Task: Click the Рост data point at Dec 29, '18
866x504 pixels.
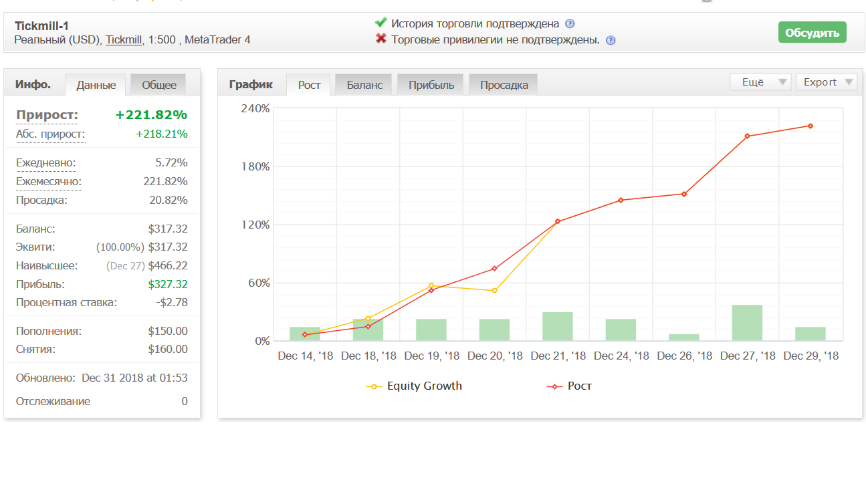Action: click(810, 126)
